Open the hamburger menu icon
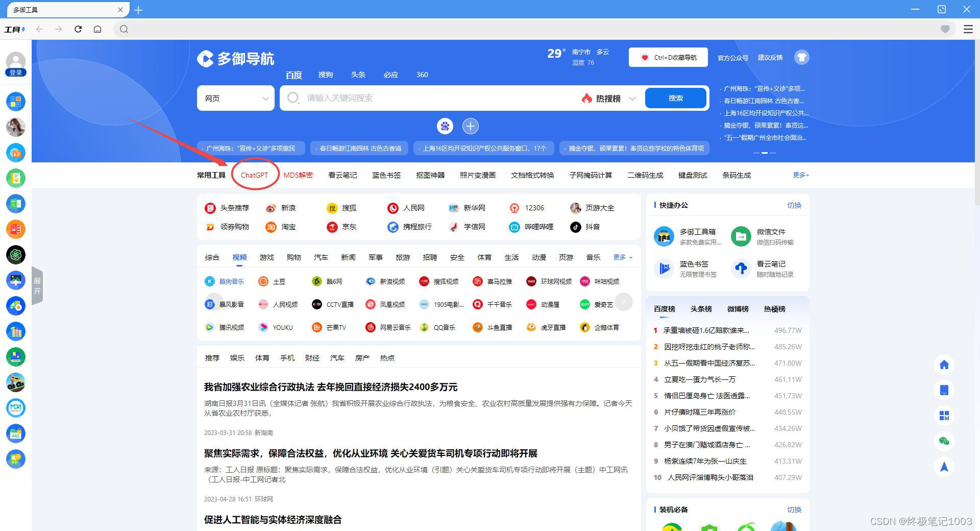Image resolution: width=980 pixels, height=531 pixels. 968,29
